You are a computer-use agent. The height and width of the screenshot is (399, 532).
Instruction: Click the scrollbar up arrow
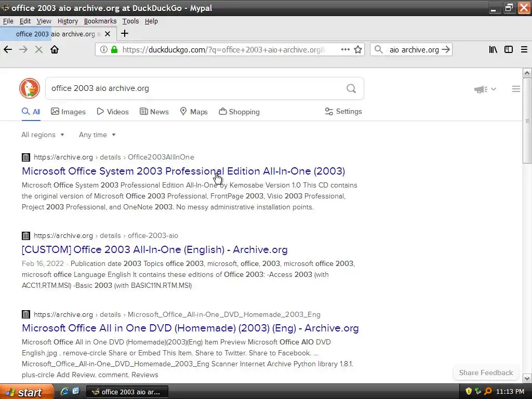527,73
